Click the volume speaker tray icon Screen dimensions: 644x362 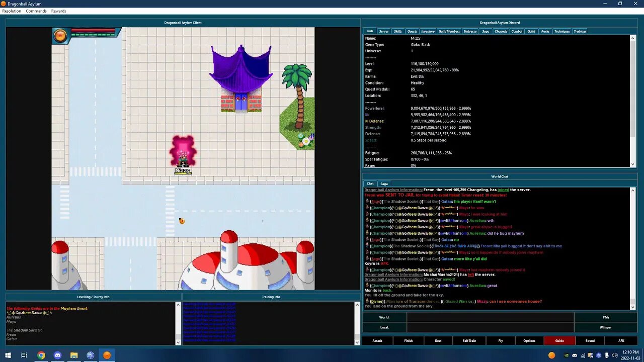(614, 355)
